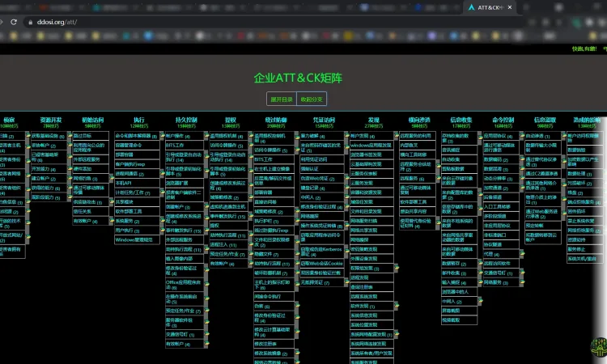Open the 硬件添加 technique link
The height and width of the screenshot is (364, 607).
tap(83, 169)
